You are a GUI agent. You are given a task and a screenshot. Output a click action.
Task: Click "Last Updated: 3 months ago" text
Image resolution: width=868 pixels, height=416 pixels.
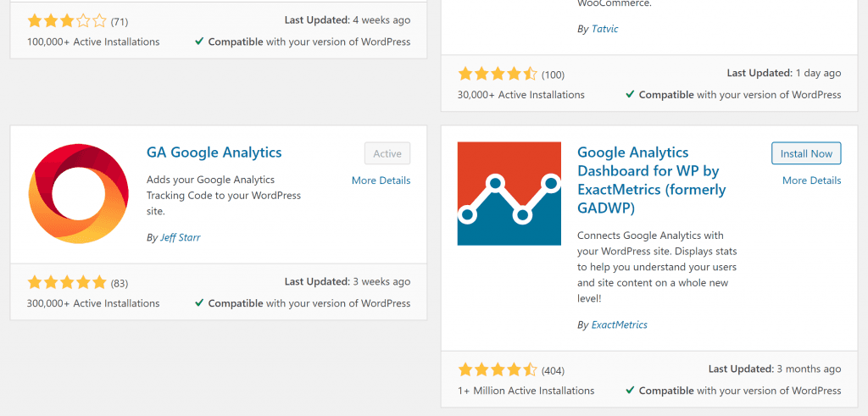(775, 369)
